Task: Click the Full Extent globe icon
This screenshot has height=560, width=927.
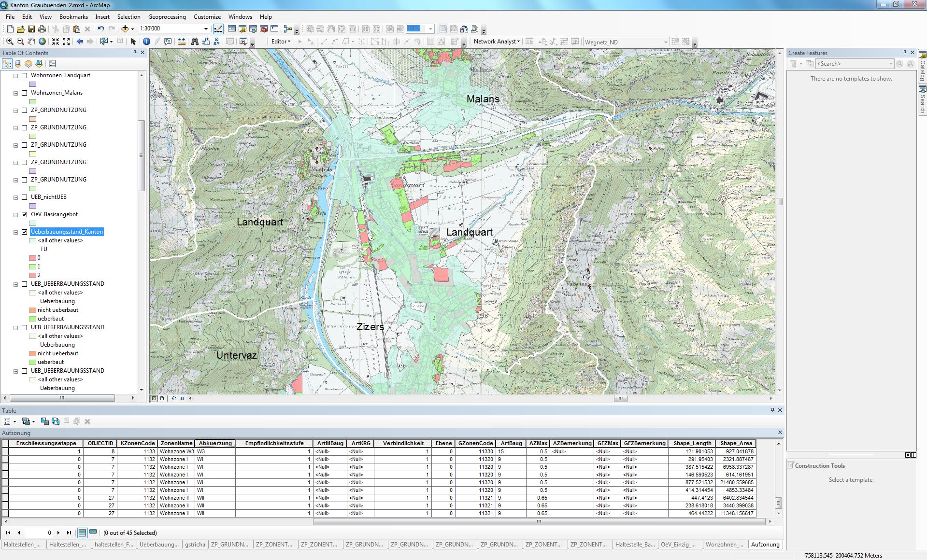Action: click(43, 42)
